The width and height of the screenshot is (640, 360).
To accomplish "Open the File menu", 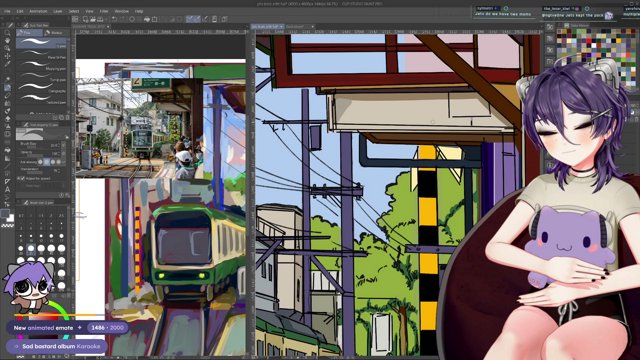I will point(7,11).
